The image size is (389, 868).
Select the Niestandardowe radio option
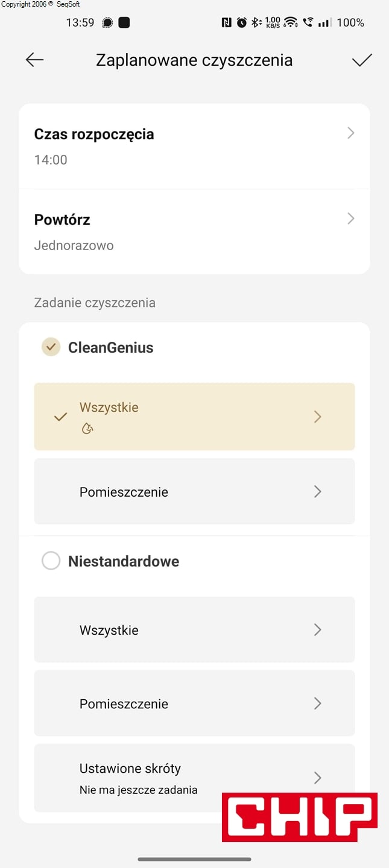tap(51, 561)
